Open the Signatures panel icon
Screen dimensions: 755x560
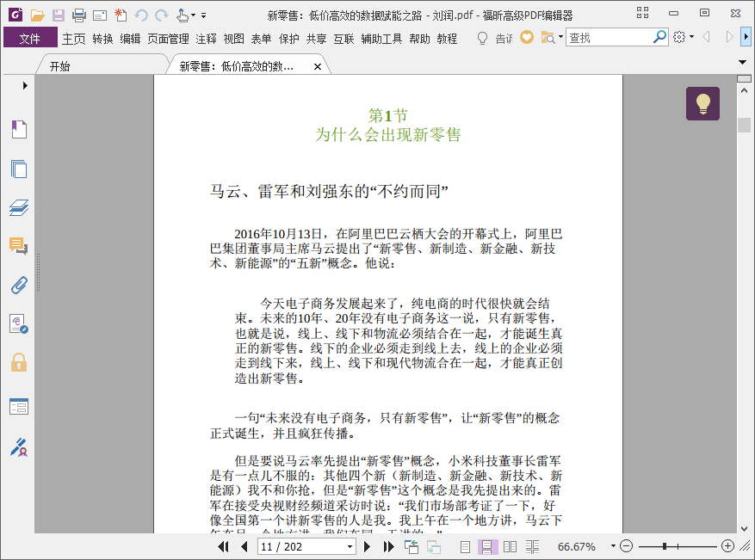pos(19,324)
